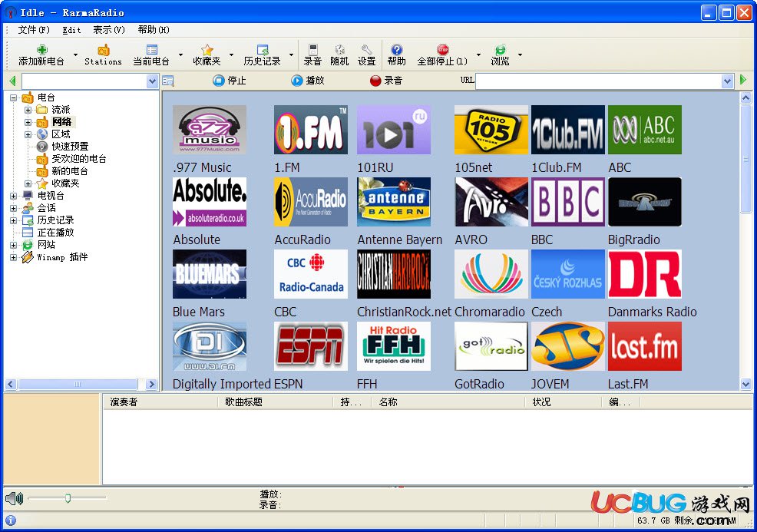Open dropdown arrow next to Add new station
This screenshot has width=757, height=532.
(x=75, y=55)
